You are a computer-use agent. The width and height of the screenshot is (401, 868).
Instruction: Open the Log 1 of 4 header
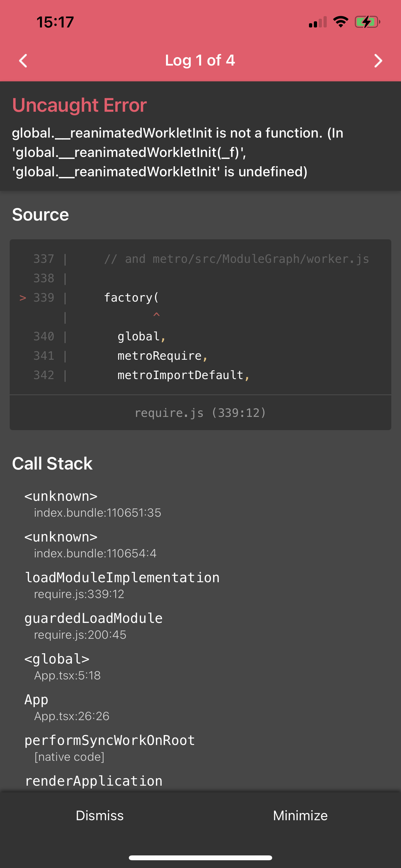[200, 61]
